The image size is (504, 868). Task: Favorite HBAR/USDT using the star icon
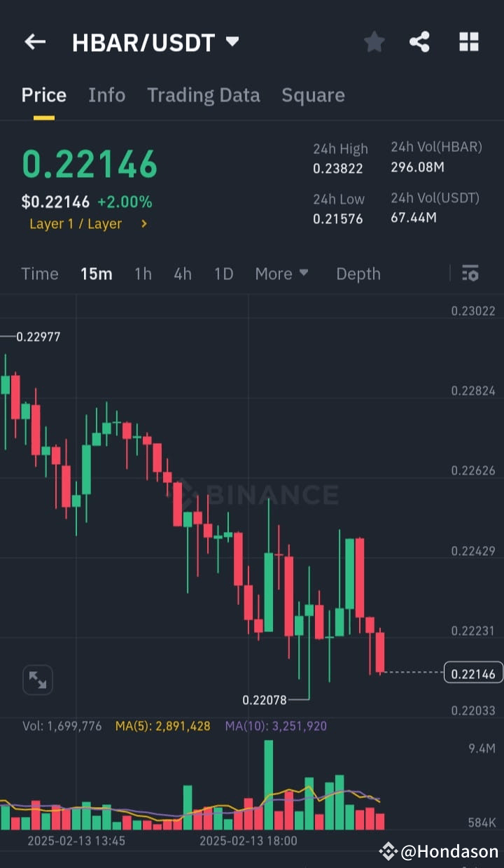click(x=374, y=42)
